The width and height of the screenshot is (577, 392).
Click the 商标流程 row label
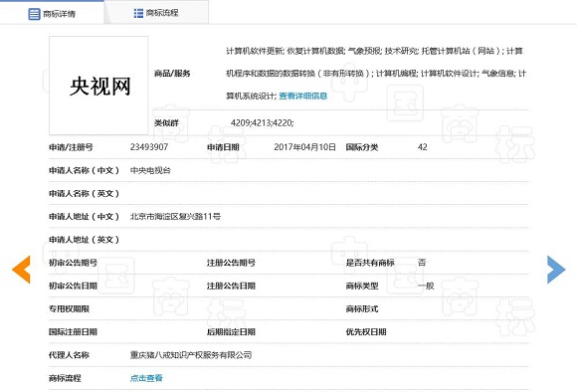pyautogui.click(x=65, y=378)
